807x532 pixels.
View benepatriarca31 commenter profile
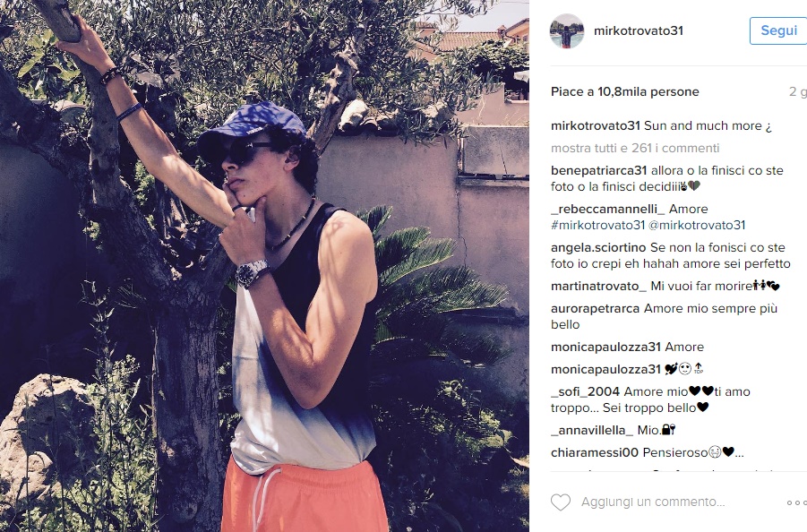[x=598, y=171]
